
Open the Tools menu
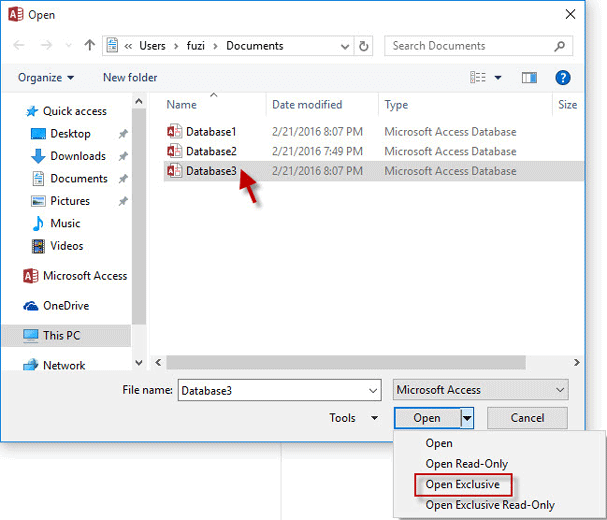pyautogui.click(x=353, y=418)
